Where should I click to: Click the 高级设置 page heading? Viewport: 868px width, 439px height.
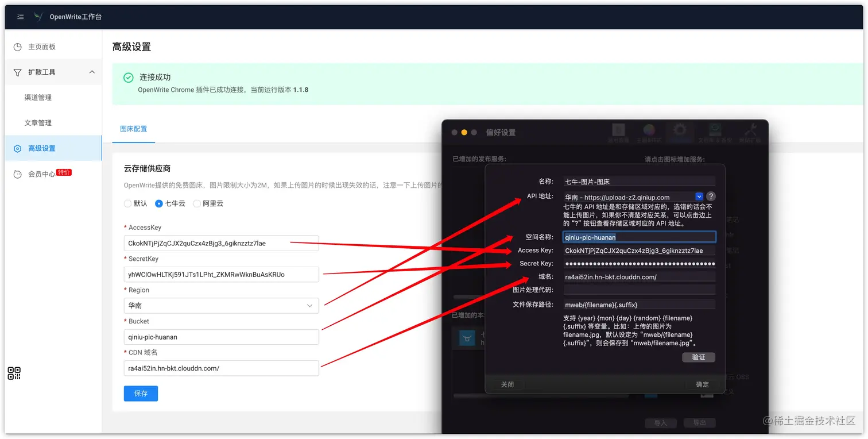coord(131,47)
